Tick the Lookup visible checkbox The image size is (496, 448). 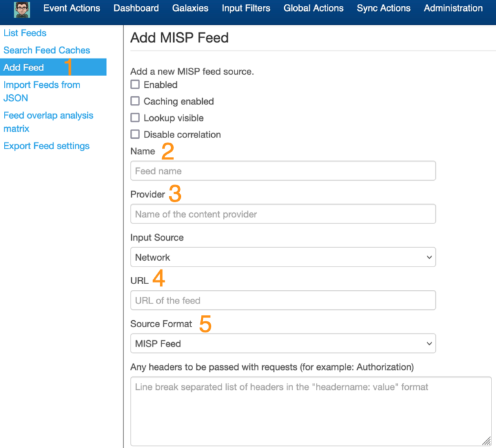tap(135, 117)
